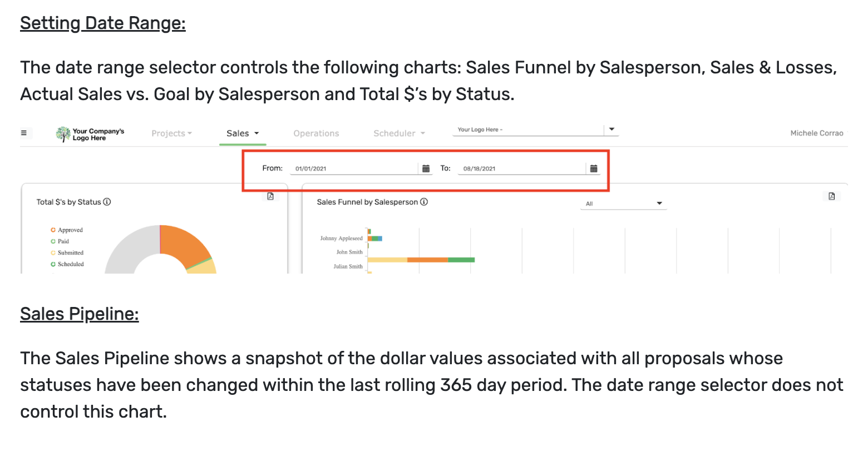Toggle the Approved legend item
This screenshot has height=456, width=868.
(x=66, y=230)
